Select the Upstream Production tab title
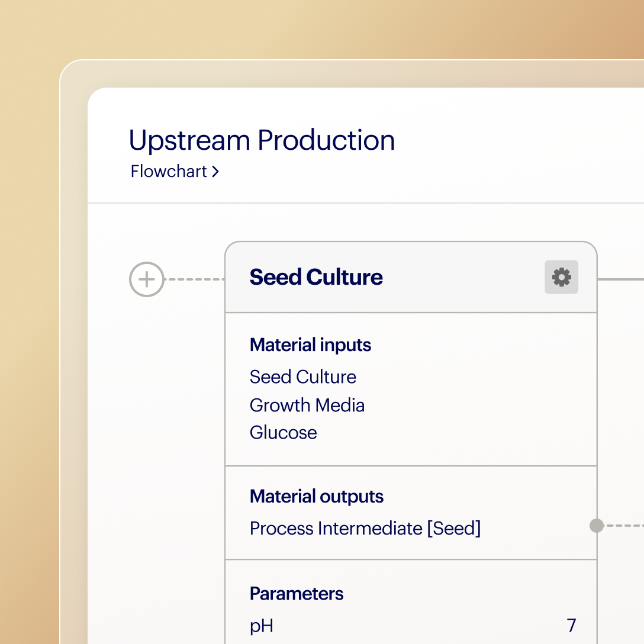Image resolution: width=644 pixels, height=644 pixels. [x=262, y=140]
